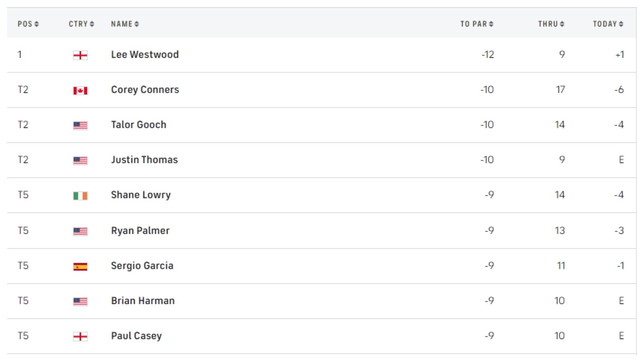Screen dimensions: 644x362
Task: Click USA flag next to Brian Harman
Action: click(x=80, y=302)
